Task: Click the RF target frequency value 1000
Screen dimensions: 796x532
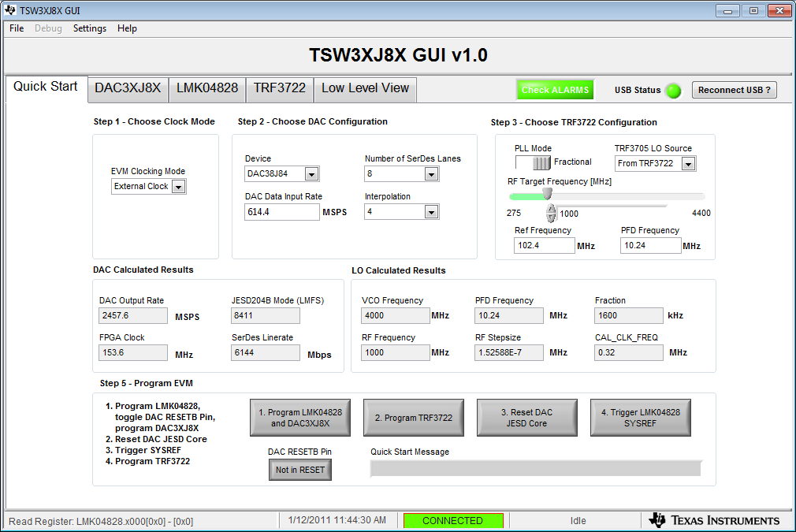Action: (569, 214)
